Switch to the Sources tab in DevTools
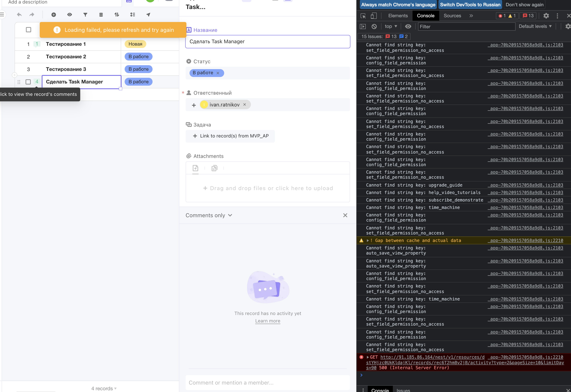 (452, 16)
